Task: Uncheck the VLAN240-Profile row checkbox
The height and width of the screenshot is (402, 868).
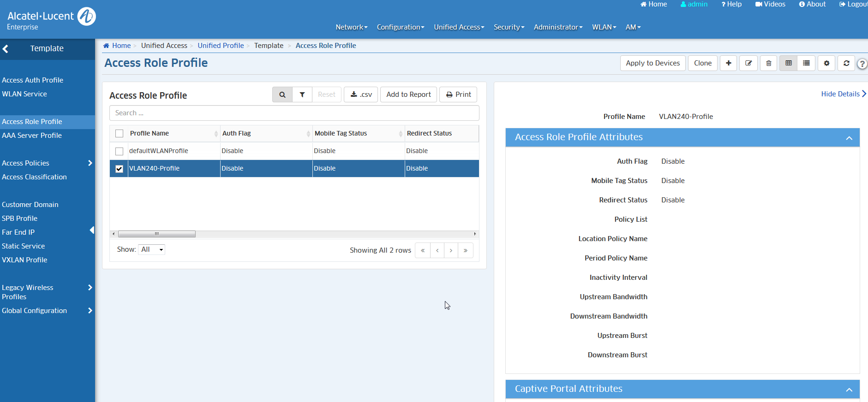Action: (120, 169)
